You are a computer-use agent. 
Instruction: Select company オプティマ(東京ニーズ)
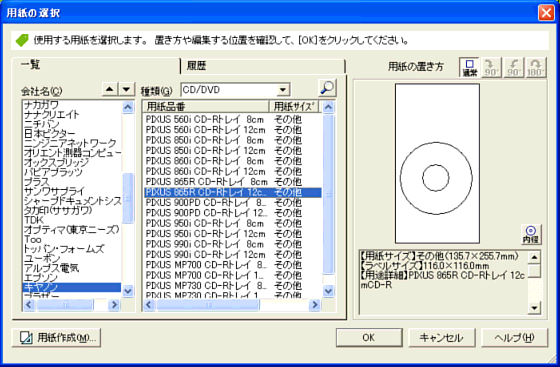click(71, 230)
